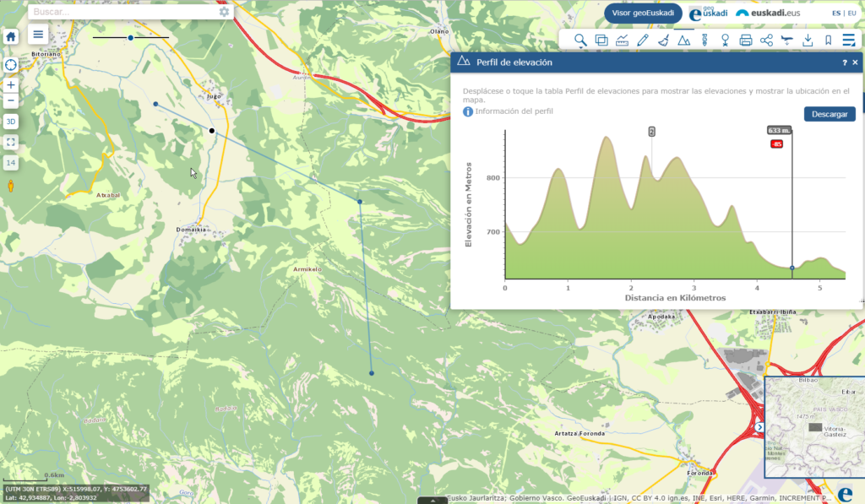Switch language to EU
865x504 pixels.
pos(851,14)
